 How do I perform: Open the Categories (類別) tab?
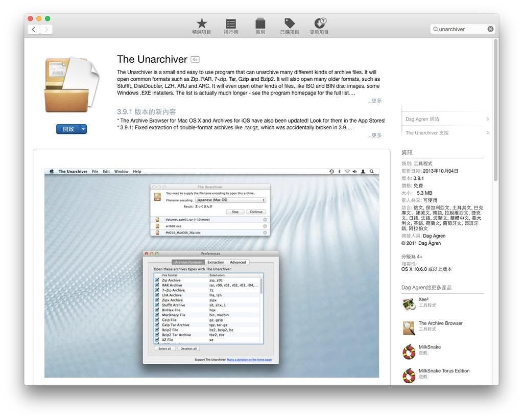click(260, 26)
